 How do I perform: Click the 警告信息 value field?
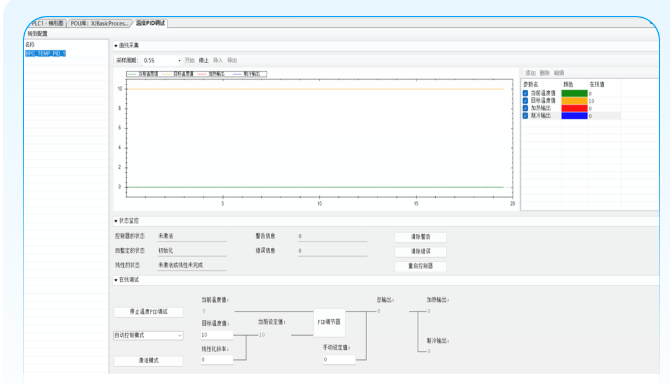click(332, 236)
